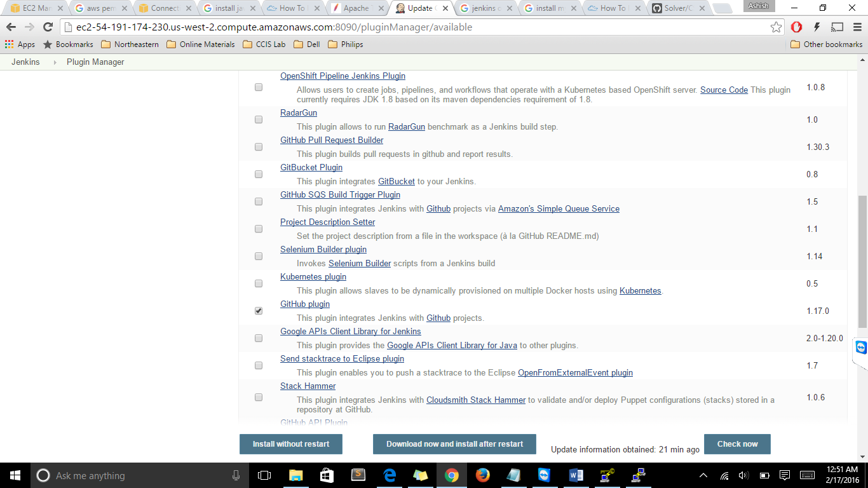Image resolution: width=868 pixels, height=488 pixels.
Task: Check the Kubernetes plugin checkbox
Action: click(x=259, y=283)
